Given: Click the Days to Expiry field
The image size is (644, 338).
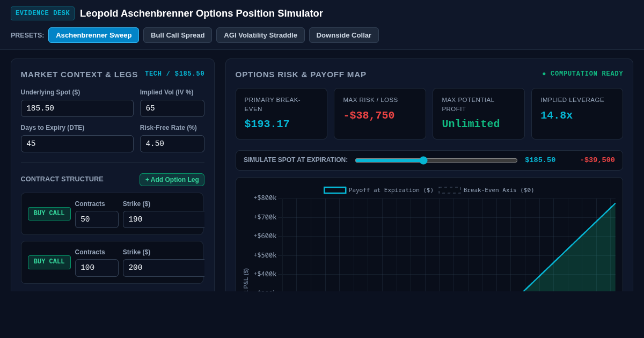Looking at the screenshot, I should point(77,144).
